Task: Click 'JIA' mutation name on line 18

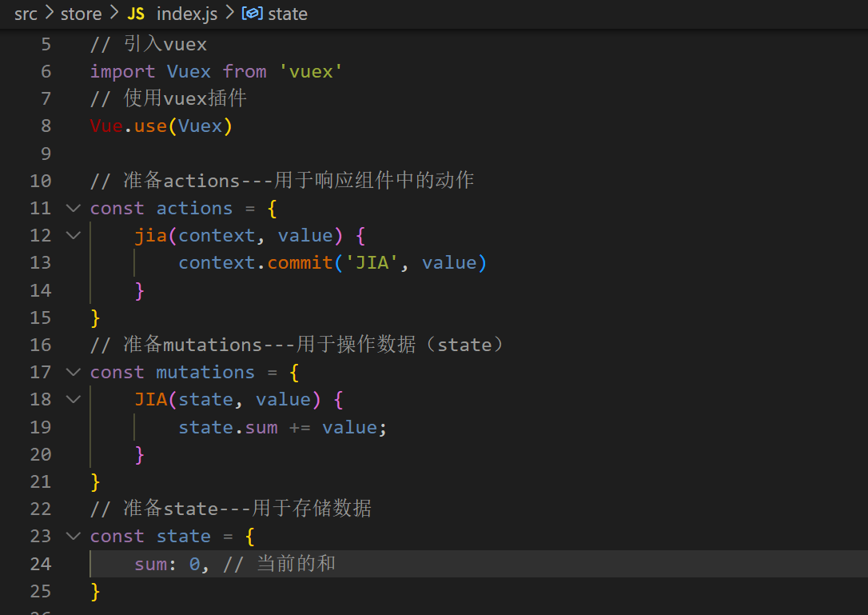Action: [x=150, y=400]
